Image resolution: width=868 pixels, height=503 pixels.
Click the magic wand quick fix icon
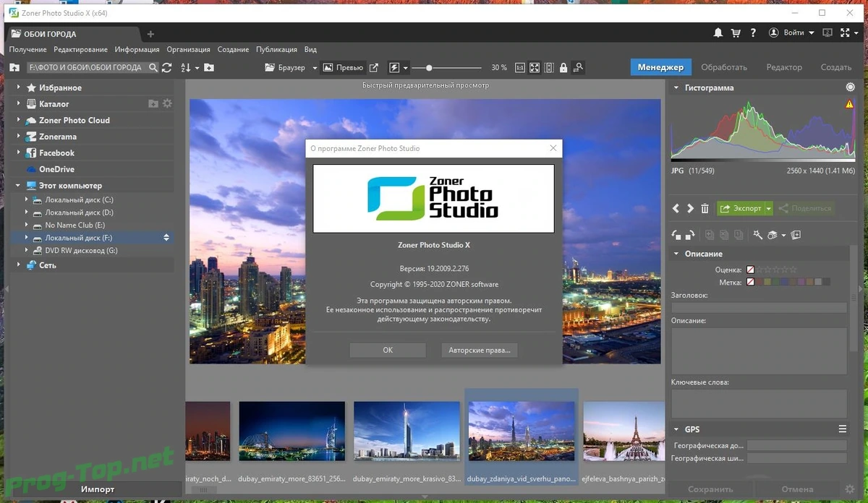click(x=758, y=235)
